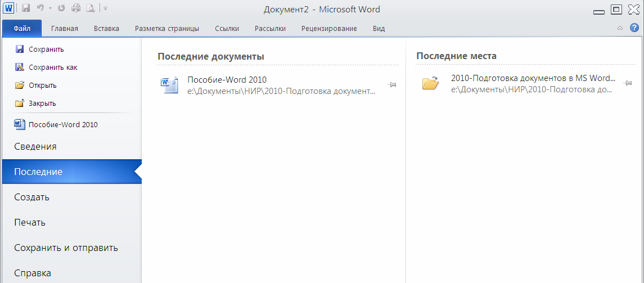644x283 pixels.
Task: Open recent document Пособие-Word 2010 title
Action: [227, 80]
